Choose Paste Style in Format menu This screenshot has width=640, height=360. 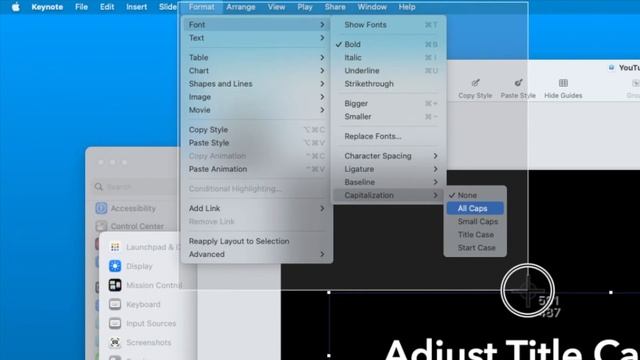(x=257, y=142)
